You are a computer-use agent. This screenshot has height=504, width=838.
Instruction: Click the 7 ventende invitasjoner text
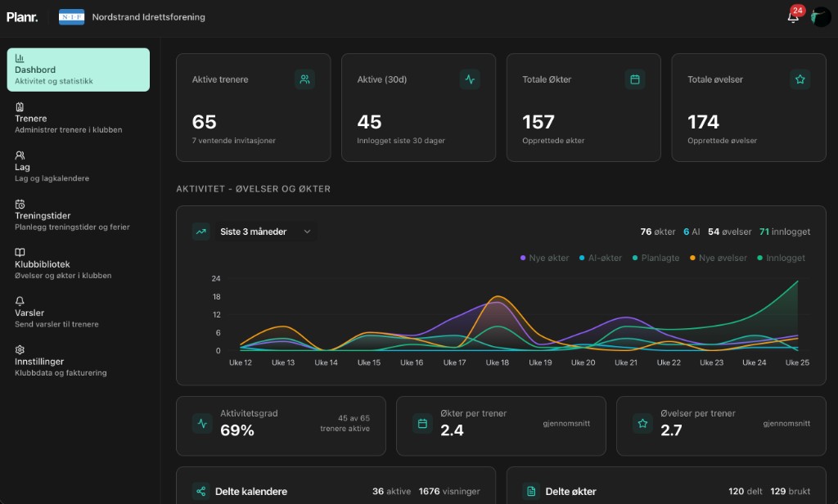pos(234,141)
